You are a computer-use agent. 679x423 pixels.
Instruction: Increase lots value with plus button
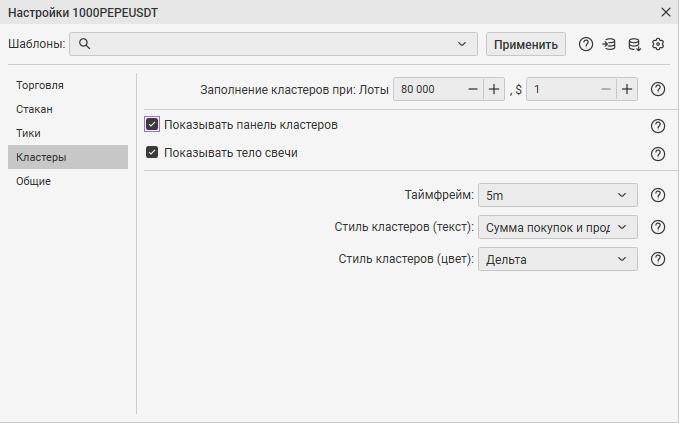pos(494,89)
